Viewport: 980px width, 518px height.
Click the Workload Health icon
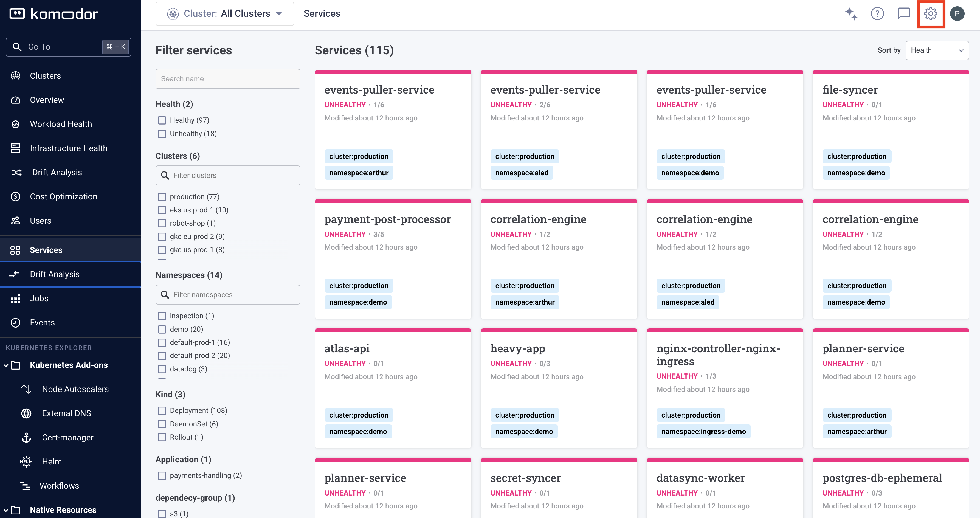tap(16, 124)
